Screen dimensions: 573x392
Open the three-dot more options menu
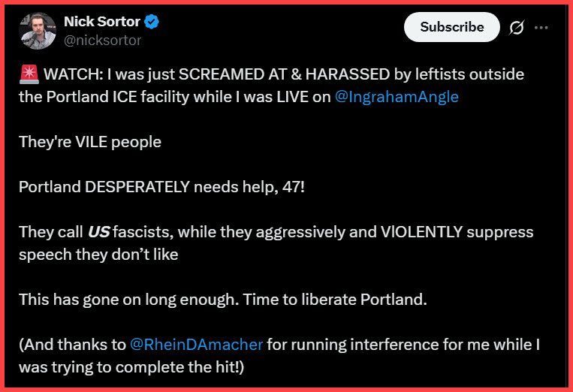coord(541,28)
